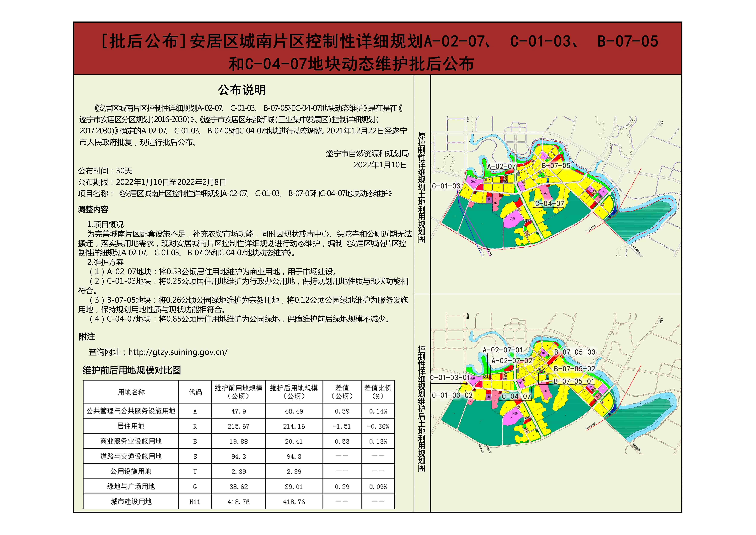Click the H11 code cell
756x535 pixels.
pyautogui.click(x=195, y=502)
